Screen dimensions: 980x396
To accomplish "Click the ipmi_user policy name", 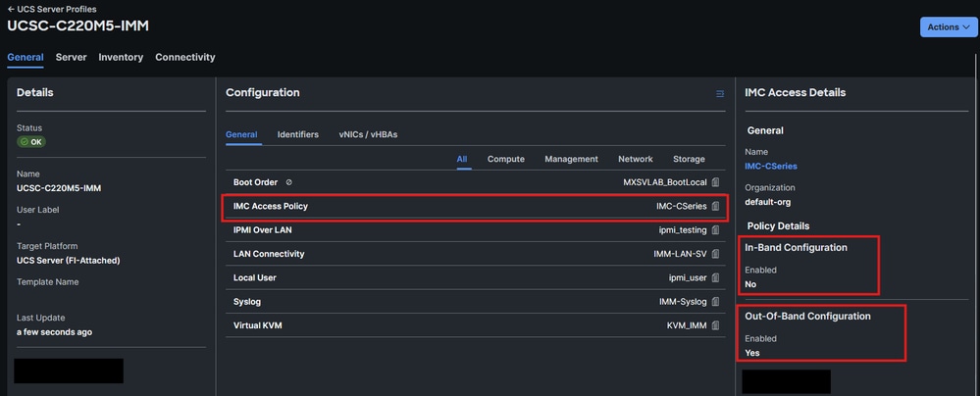I will (x=688, y=277).
